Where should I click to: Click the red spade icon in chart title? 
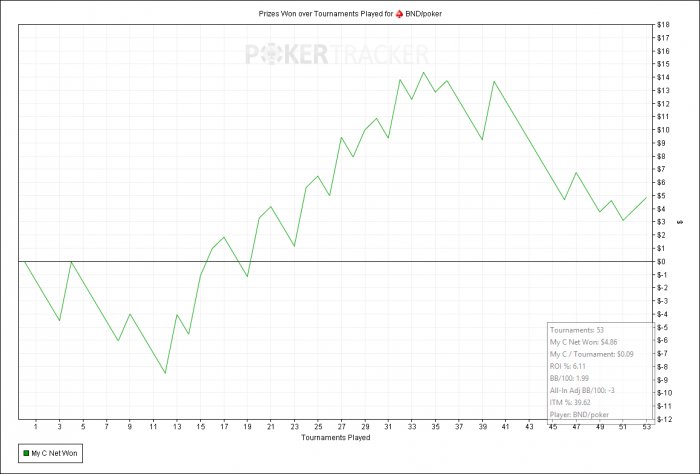tap(399, 14)
